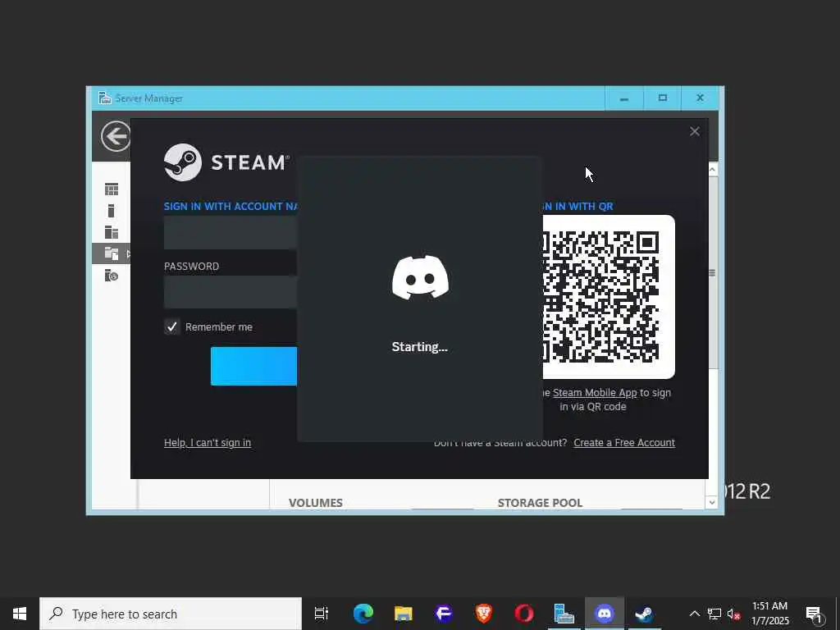Open File Explorer from the taskbar
This screenshot has width=840, height=630.
[x=404, y=614]
